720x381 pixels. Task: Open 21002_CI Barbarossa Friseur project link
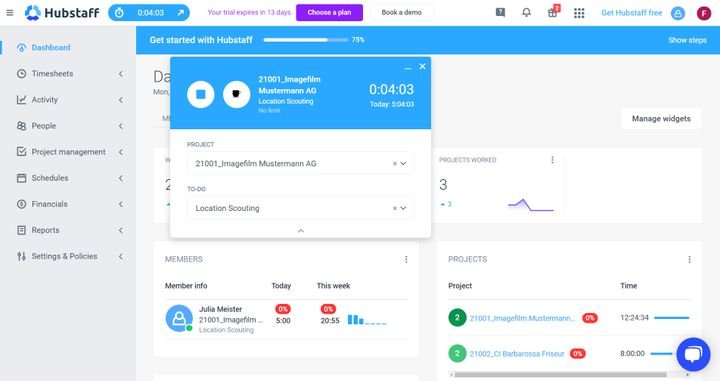point(517,354)
